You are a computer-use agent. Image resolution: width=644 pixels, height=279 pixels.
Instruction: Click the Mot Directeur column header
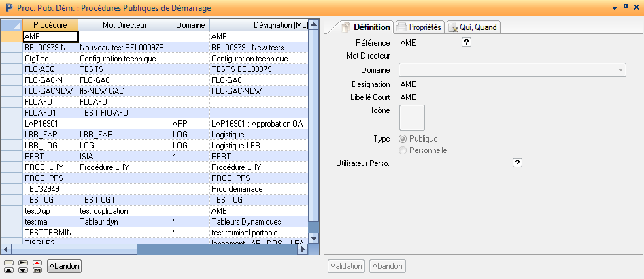tap(124, 25)
